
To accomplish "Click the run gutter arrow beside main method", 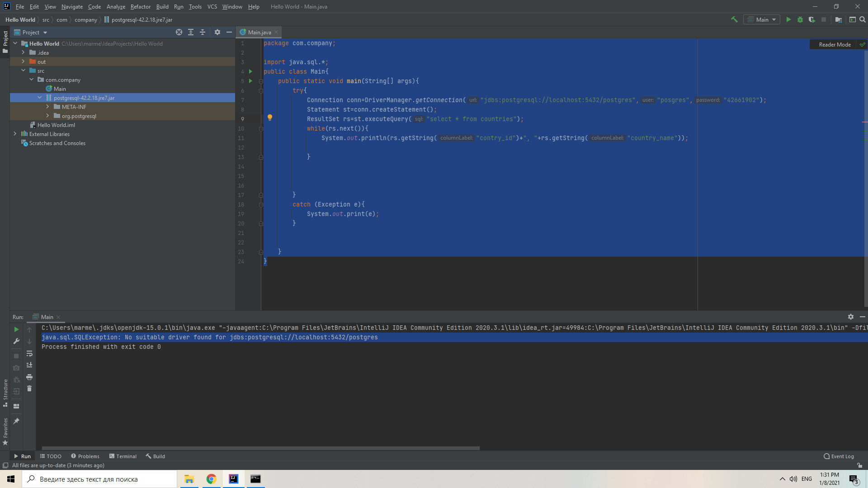I will pyautogui.click(x=250, y=81).
